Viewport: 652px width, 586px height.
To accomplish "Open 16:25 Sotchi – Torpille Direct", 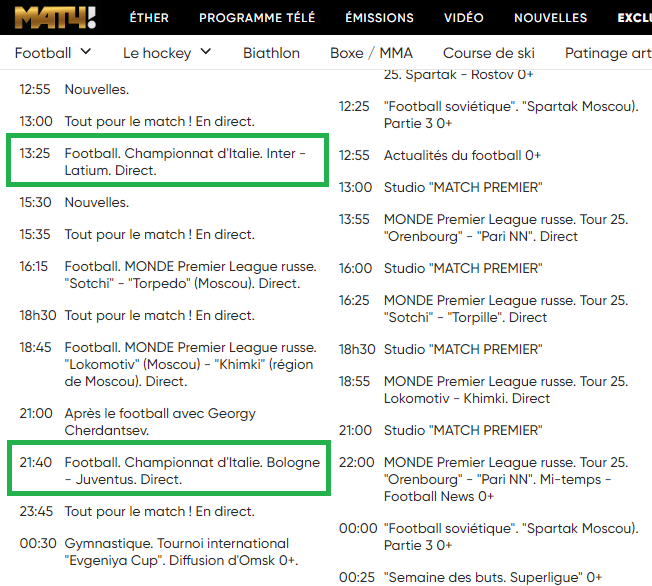I will (483, 309).
